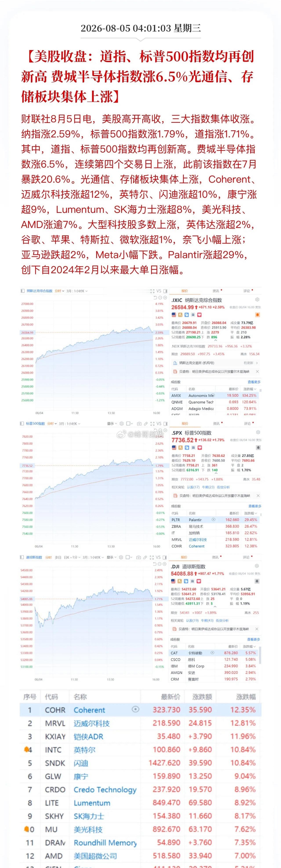Zoom out the Dow Jones chart with minus icon
This screenshot has width=281, height=868.
point(160,564)
